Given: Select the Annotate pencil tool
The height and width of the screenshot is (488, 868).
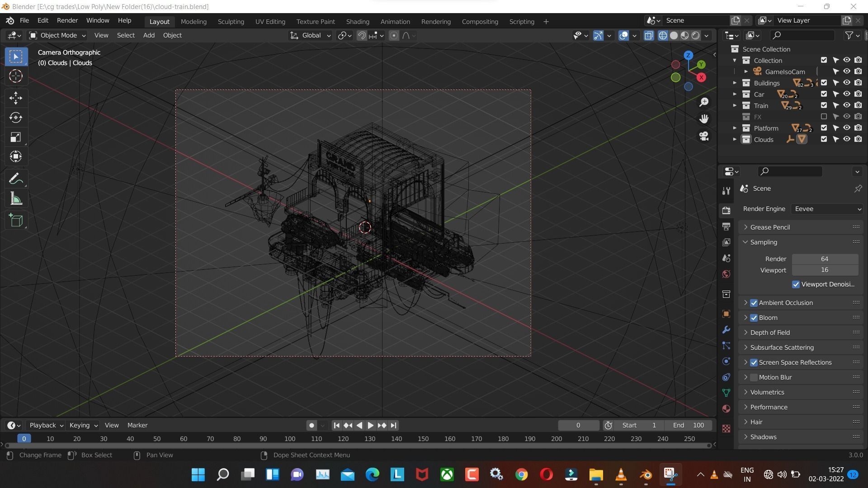Looking at the screenshot, I should pos(16,179).
